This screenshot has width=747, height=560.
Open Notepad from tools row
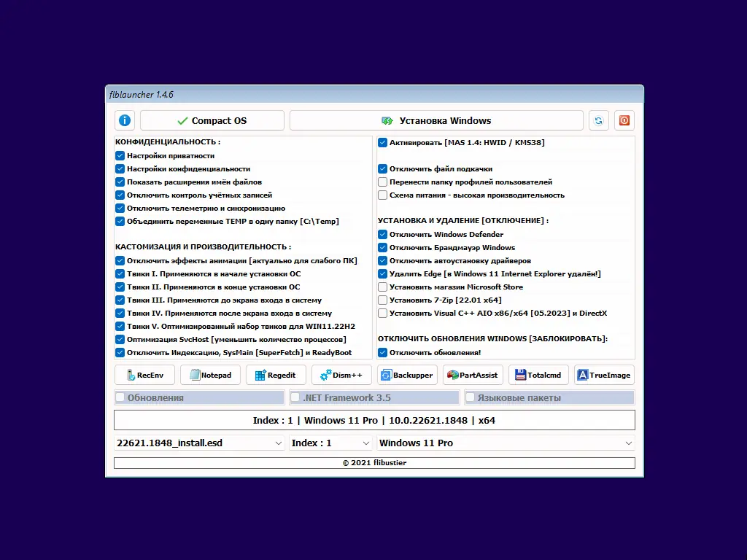(x=211, y=376)
